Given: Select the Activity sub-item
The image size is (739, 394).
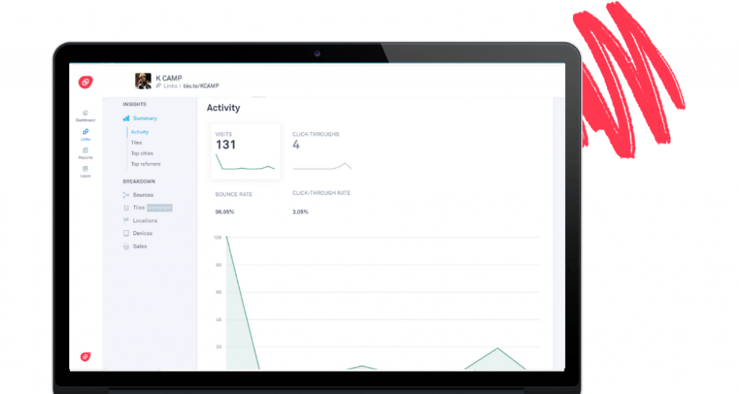Looking at the screenshot, I should tap(140, 132).
